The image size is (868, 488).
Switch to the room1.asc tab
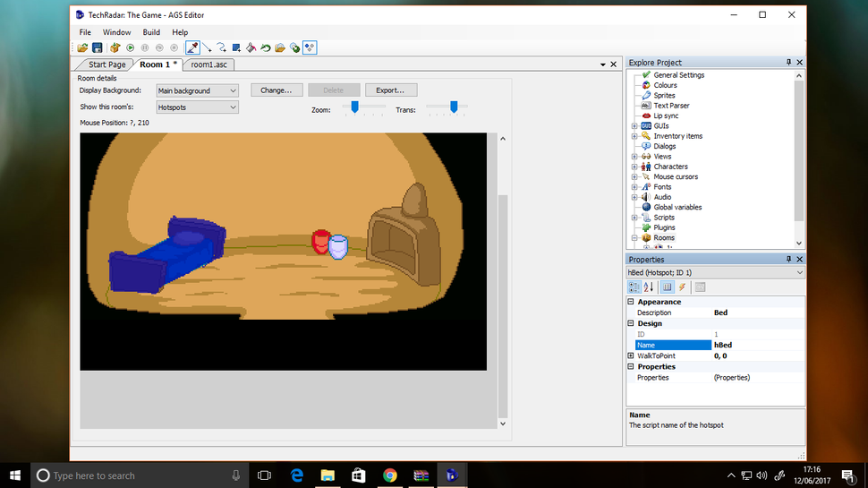(208, 64)
